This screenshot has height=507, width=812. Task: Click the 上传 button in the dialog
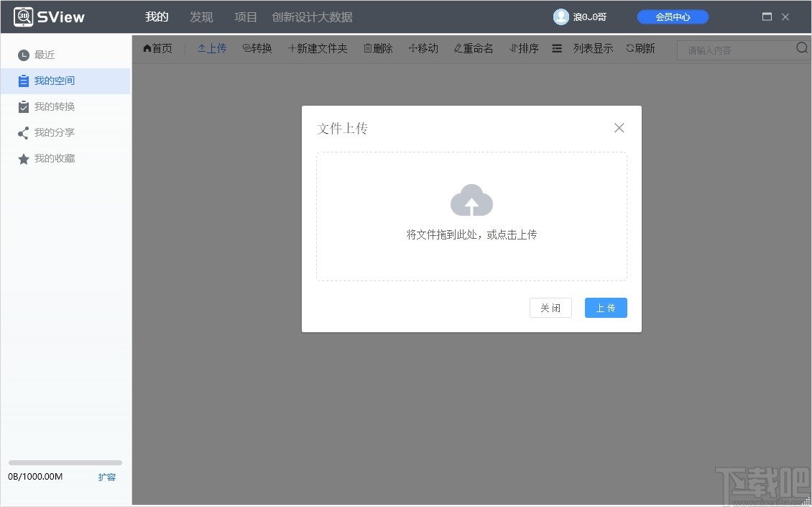(x=605, y=307)
